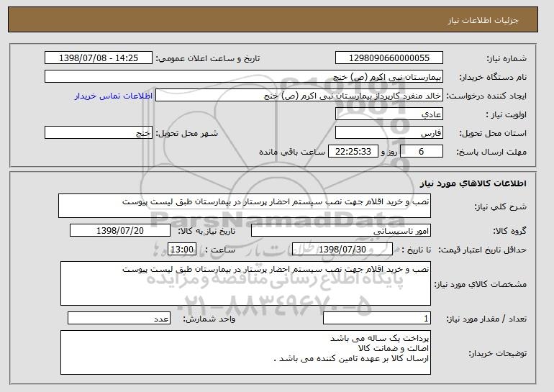Click the need date field 1398/07/20
Image resolution: width=554 pixels, height=392 pixels.
[x=120, y=231]
